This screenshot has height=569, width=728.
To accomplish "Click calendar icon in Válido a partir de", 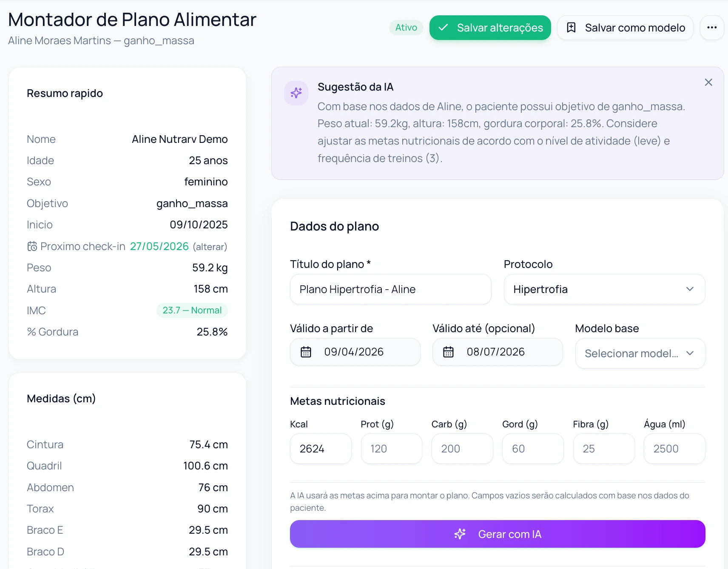I will 306,352.
